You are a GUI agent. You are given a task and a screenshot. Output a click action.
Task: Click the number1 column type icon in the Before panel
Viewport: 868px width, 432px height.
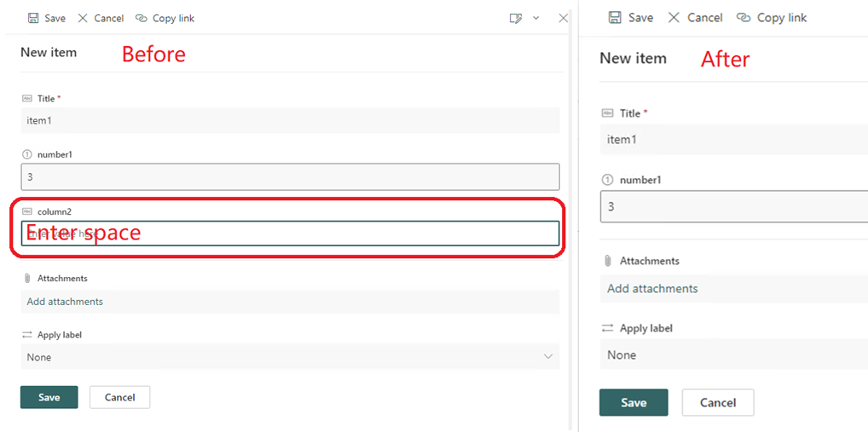[26, 155]
